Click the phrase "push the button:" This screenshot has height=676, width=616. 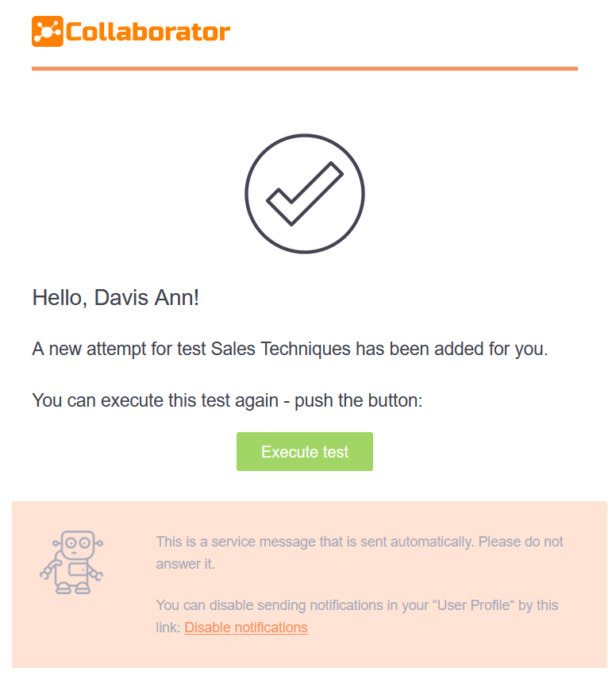coord(358,400)
